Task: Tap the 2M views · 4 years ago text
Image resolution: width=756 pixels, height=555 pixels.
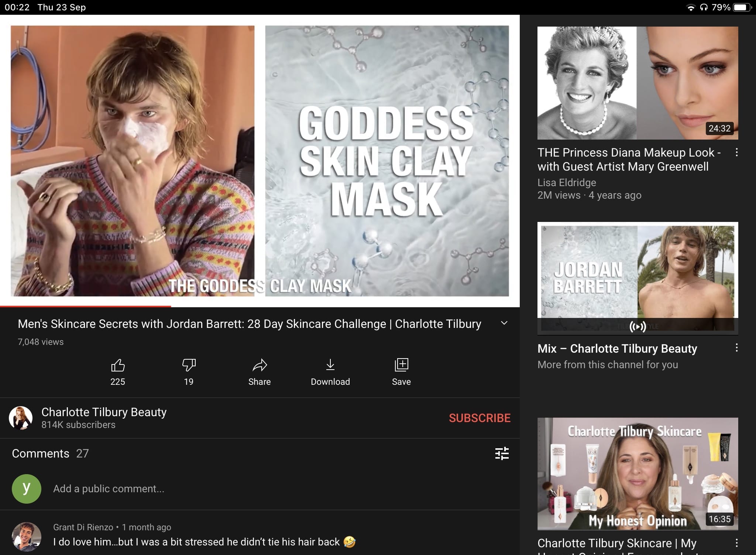Action: [589, 195]
